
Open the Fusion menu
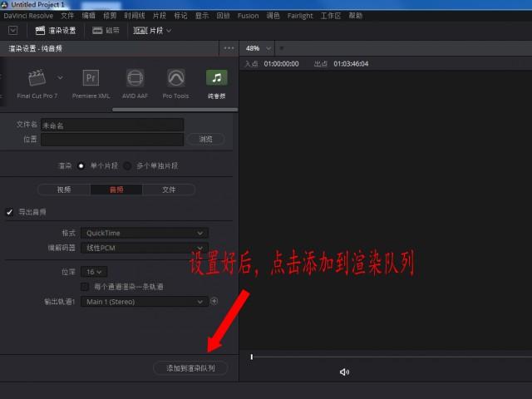pos(248,16)
